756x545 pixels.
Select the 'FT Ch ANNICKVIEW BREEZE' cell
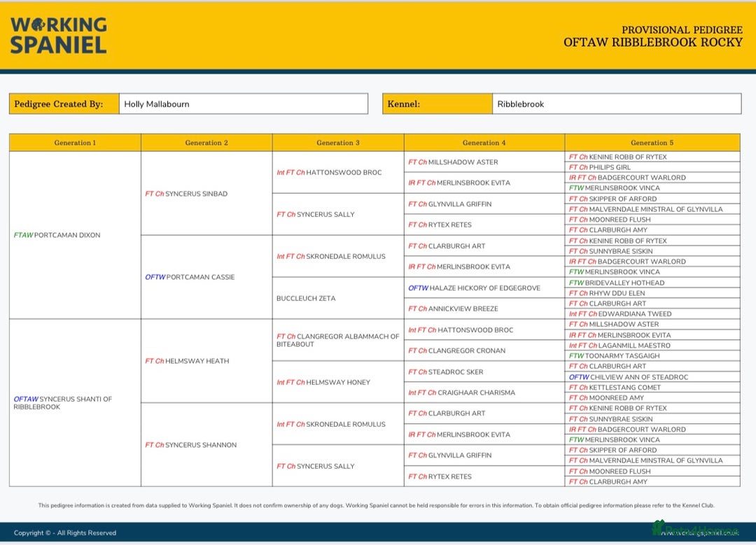pos(484,309)
